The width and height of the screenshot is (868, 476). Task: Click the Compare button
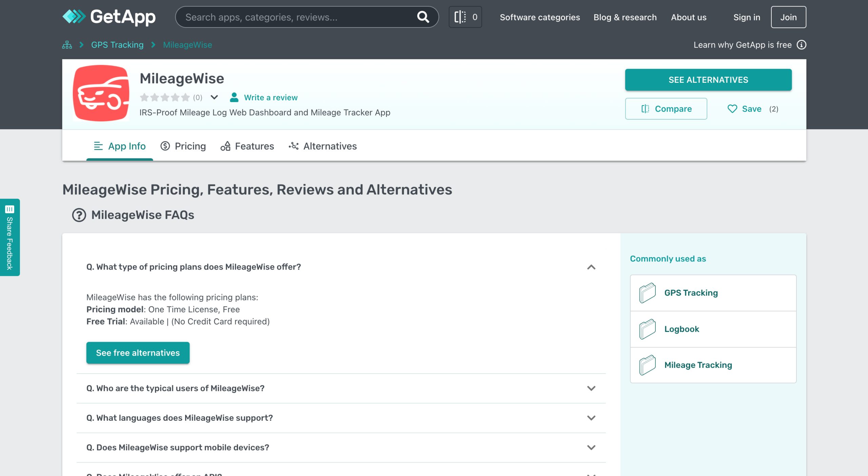[x=666, y=109]
